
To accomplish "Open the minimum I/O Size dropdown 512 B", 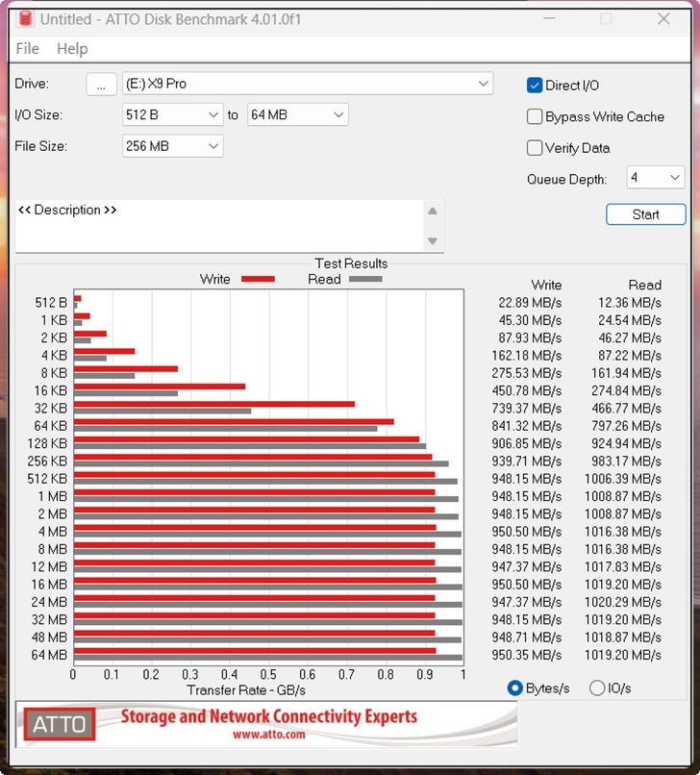I will pos(172,114).
